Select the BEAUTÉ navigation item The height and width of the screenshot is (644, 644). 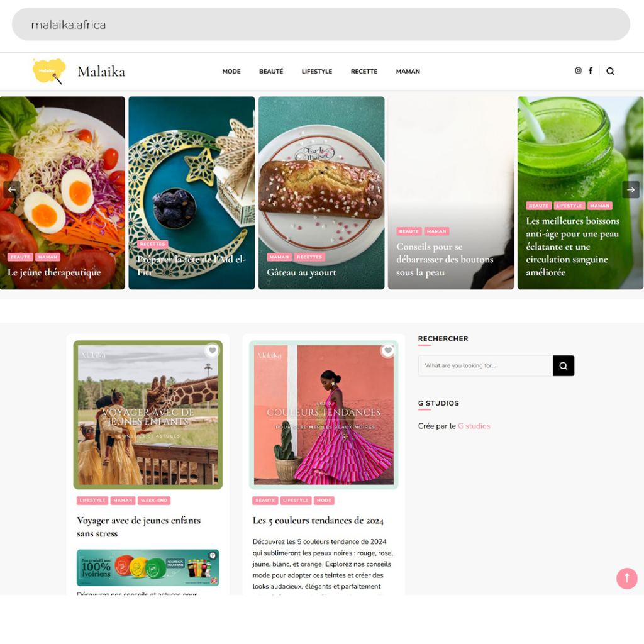pyautogui.click(x=271, y=72)
